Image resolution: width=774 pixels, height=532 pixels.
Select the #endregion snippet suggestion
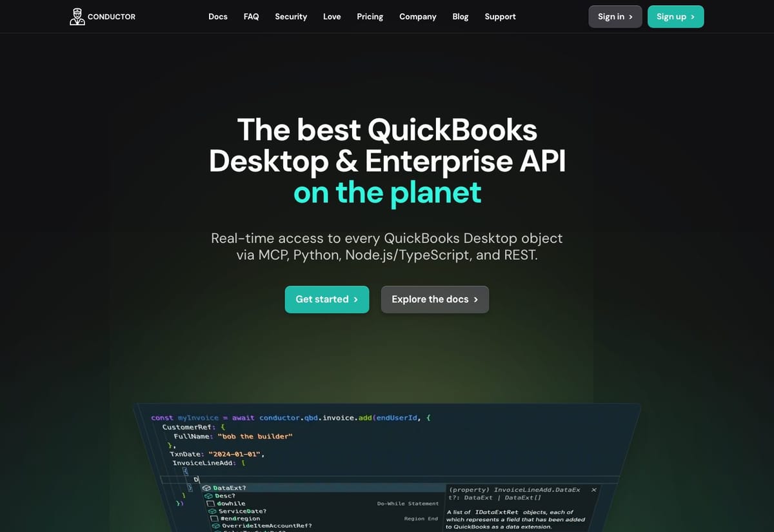tap(241, 518)
